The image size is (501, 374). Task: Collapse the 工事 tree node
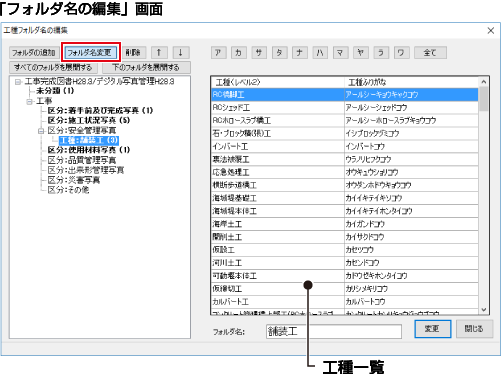click(29, 101)
